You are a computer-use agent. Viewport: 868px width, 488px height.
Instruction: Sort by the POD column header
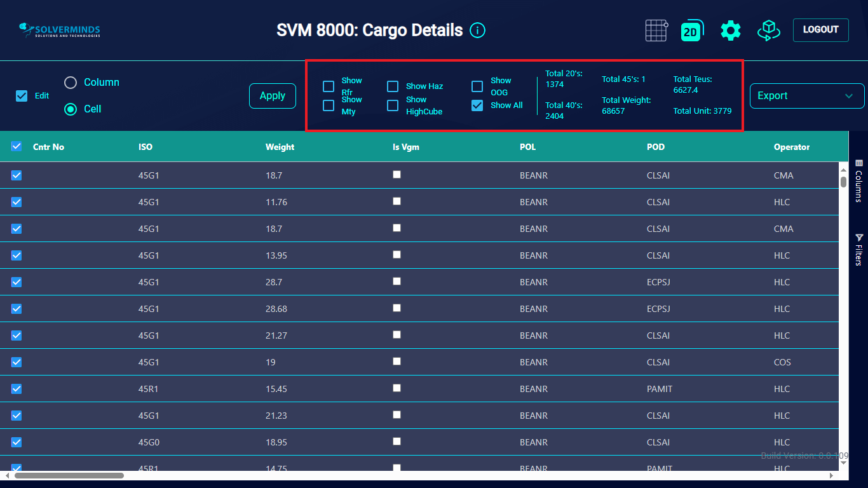pos(656,147)
